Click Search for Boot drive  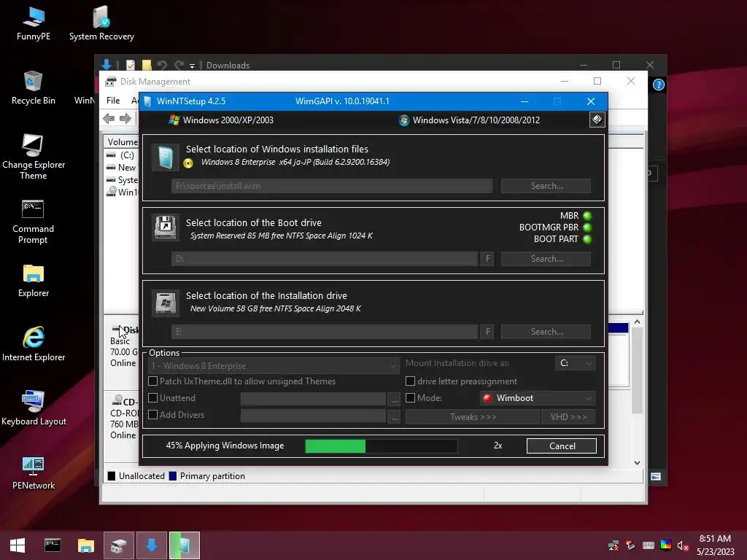coord(546,259)
